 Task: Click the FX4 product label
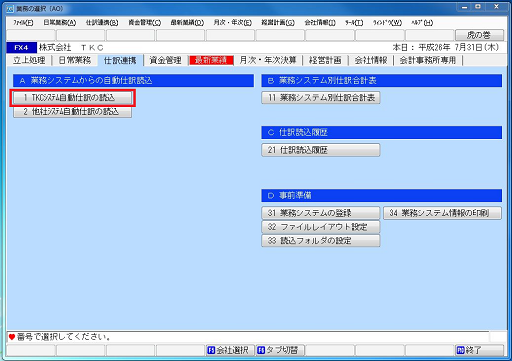pyautogui.click(x=21, y=48)
